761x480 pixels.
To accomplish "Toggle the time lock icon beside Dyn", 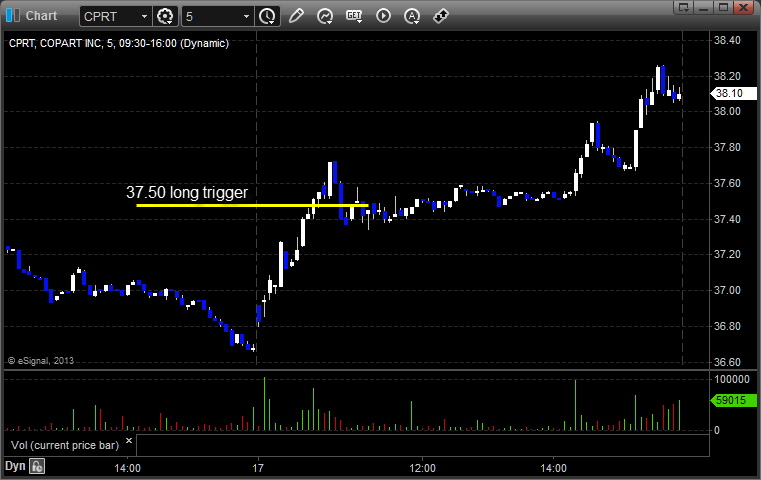I will (x=37, y=466).
